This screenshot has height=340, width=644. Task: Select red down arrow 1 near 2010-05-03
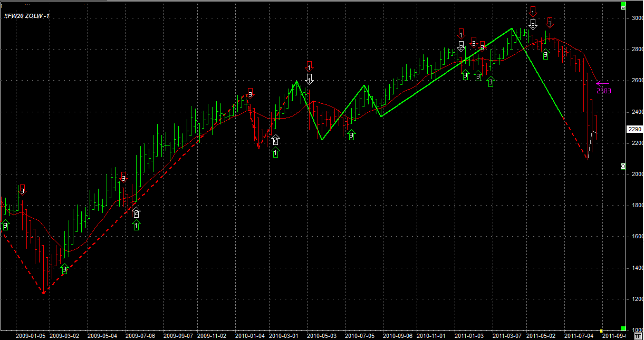tap(310, 66)
